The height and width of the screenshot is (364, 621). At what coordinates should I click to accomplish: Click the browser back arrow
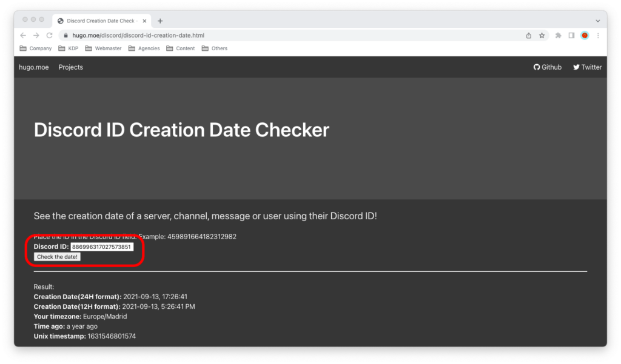pyautogui.click(x=23, y=35)
